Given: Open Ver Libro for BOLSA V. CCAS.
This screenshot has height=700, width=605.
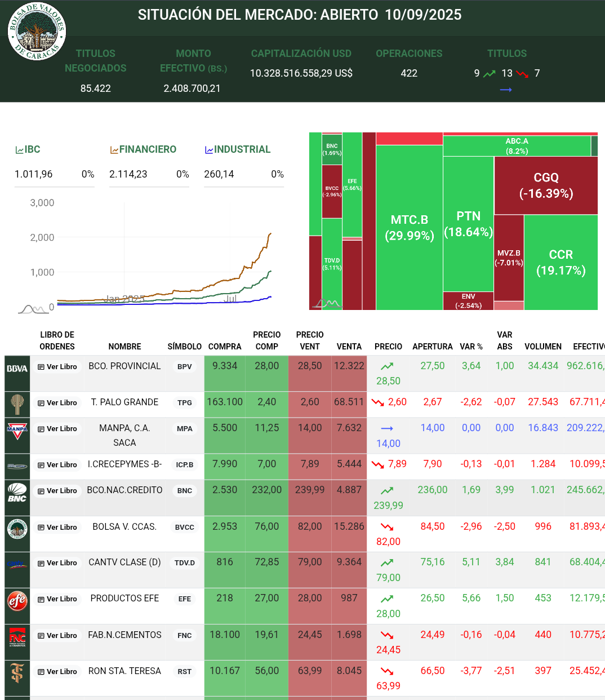Looking at the screenshot, I should (57, 528).
